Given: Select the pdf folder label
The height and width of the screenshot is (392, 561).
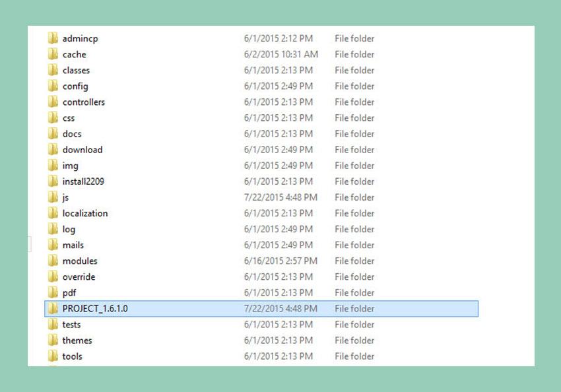Looking at the screenshot, I should tap(69, 292).
